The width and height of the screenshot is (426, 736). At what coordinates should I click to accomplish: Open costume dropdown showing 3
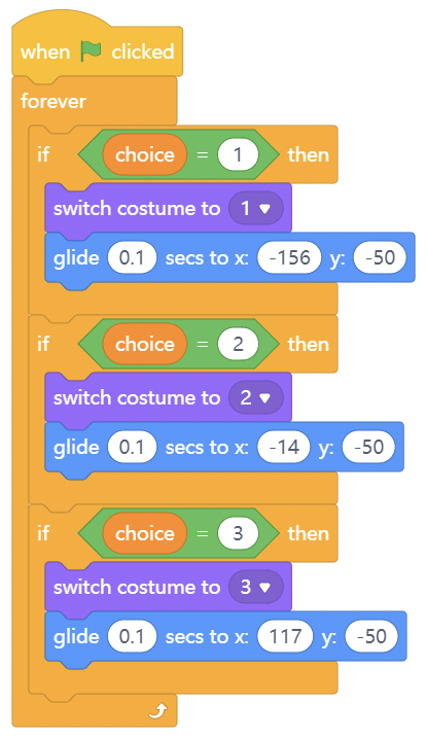click(x=256, y=587)
